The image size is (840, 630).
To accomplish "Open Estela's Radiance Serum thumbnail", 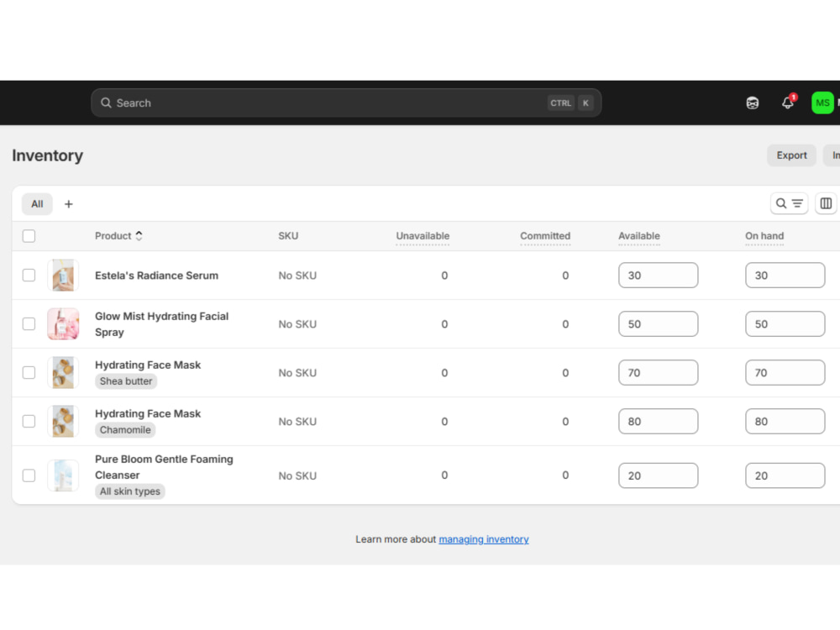I will tap(63, 276).
